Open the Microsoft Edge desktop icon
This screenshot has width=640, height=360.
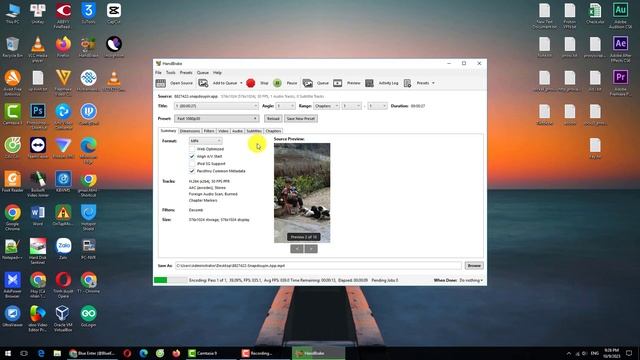89,145
